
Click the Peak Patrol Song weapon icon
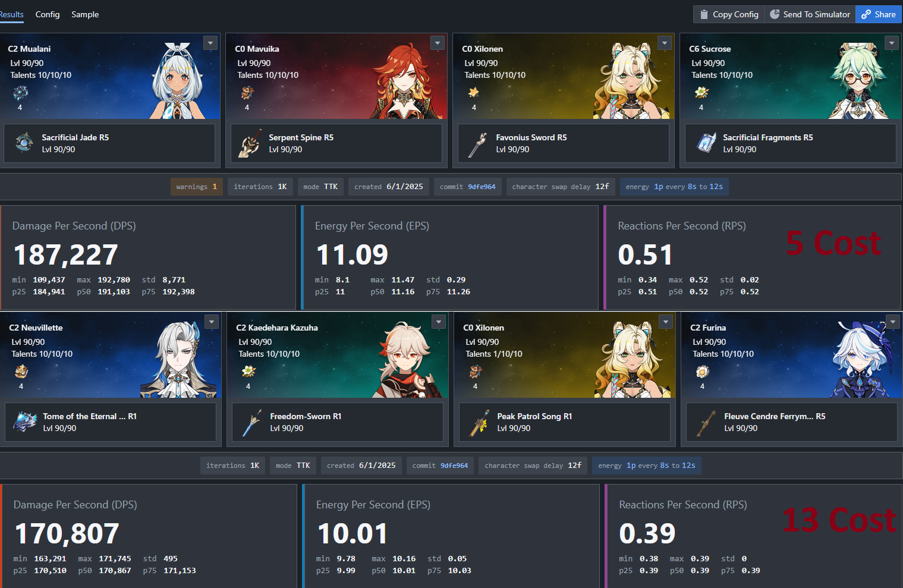click(479, 423)
